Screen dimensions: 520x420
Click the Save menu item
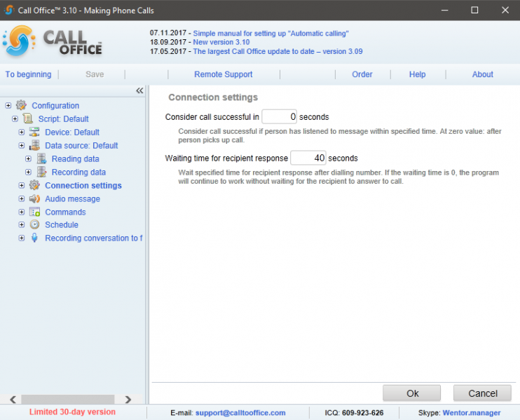coord(95,74)
